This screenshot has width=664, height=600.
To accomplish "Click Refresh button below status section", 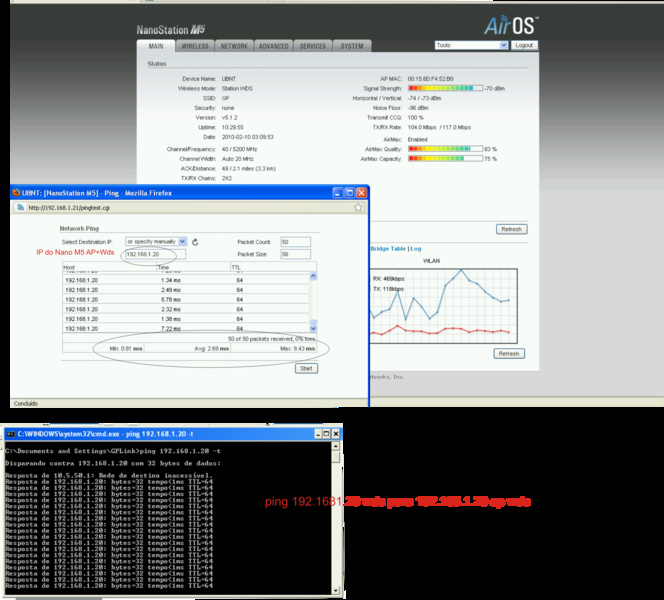I will (x=512, y=229).
